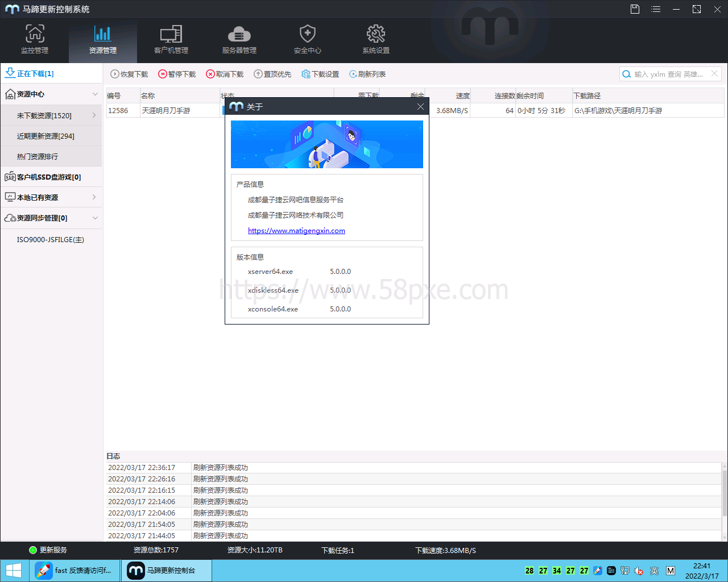Open the 系统设置 system settings tab
Image resolution: width=728 pixels, height=582 pixels.
[376, 40]
